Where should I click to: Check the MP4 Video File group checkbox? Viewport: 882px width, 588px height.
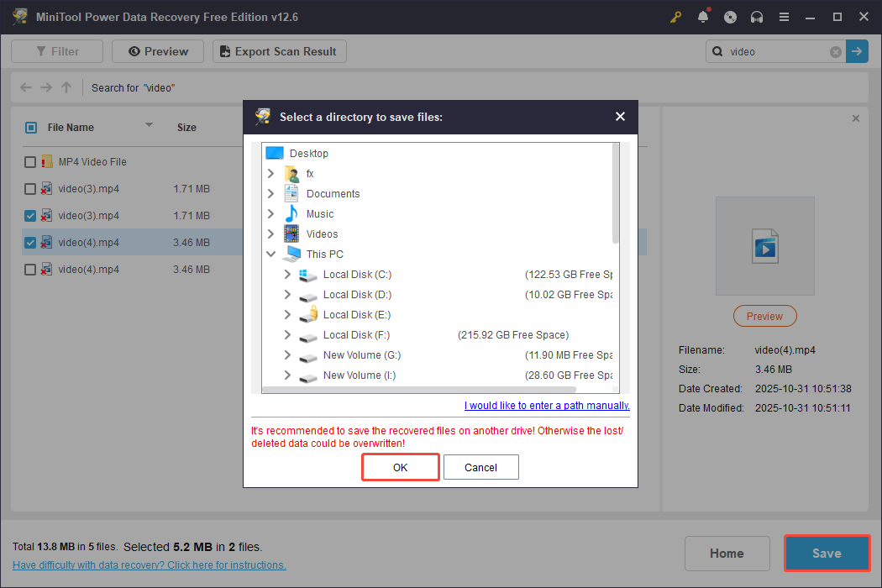pyautogui.click(x=30, y=161)
